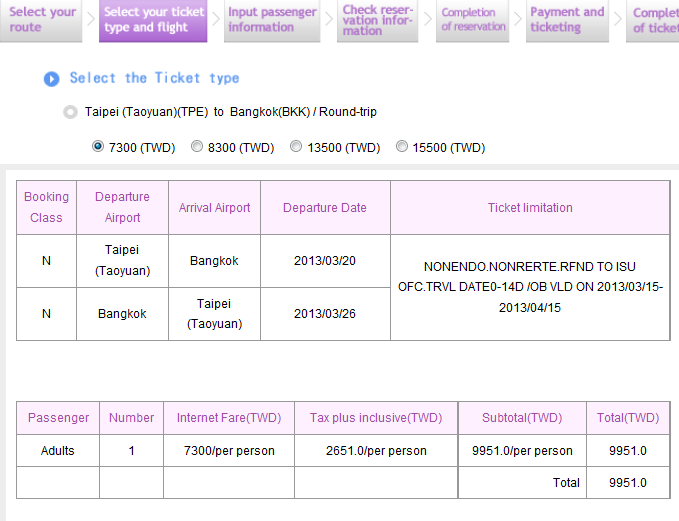
Task: Click the Subtotal(TWD) column header
Action: [522, 418]
